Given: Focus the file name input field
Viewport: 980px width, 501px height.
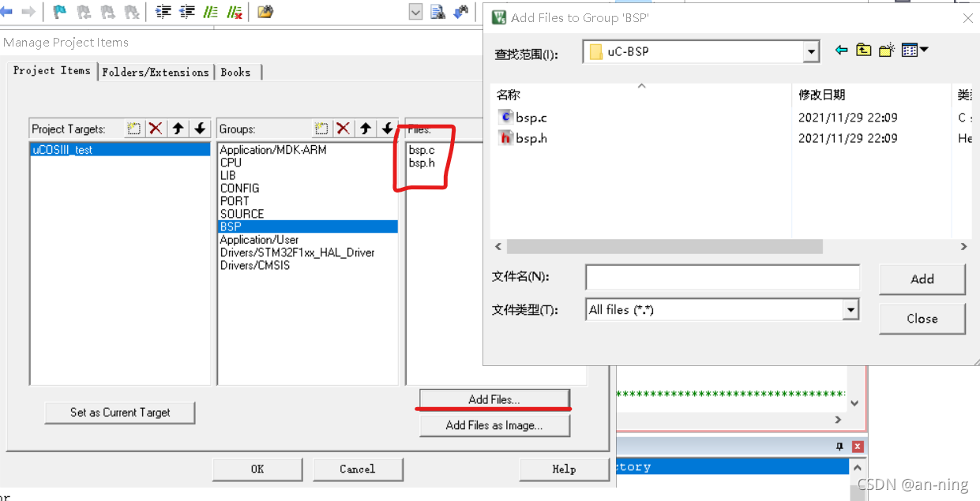Looking at the screenshot, I should coord(723,277).
